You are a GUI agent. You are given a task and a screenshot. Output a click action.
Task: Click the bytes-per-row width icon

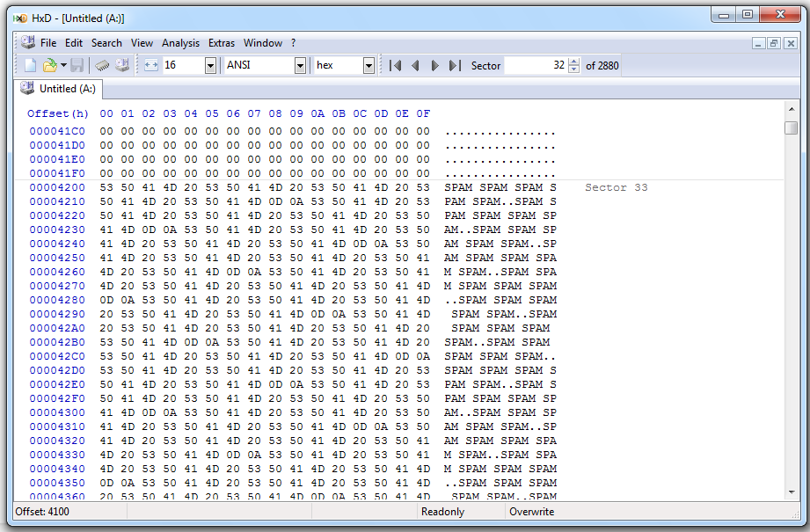[151, 65]
